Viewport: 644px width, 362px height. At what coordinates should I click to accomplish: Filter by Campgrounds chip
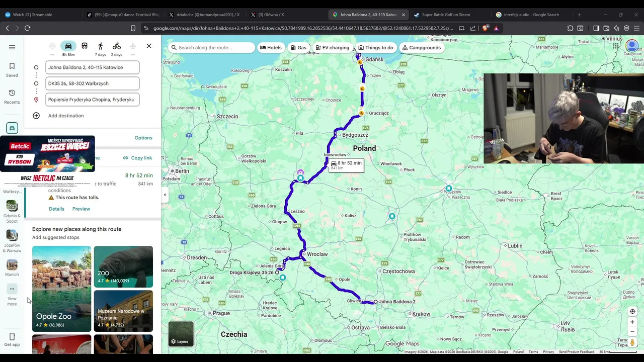(x=422, y=48)
